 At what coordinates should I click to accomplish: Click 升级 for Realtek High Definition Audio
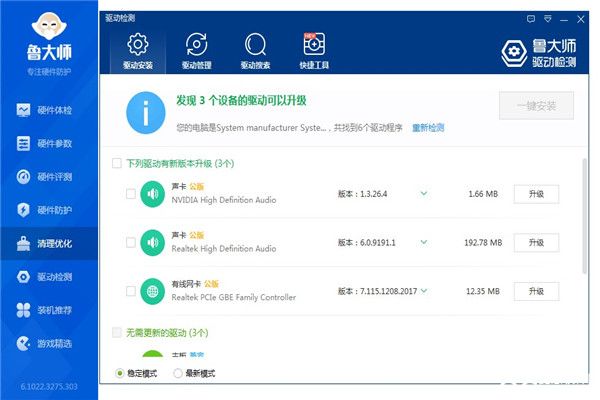[536, 243]
